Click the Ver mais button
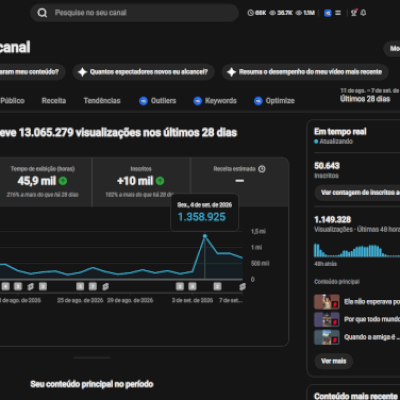Image resolution: width=400 pixels, height=400 pixels. (x=334, y=361)
